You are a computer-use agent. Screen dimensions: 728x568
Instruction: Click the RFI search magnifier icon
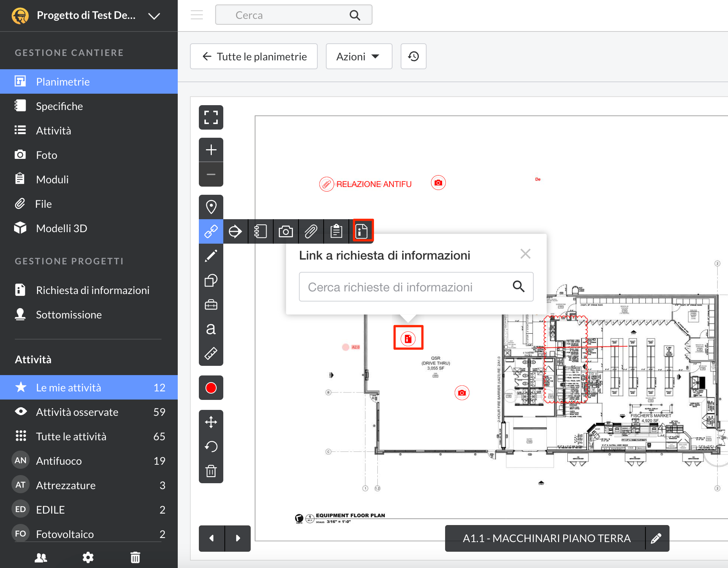(518, 286)
